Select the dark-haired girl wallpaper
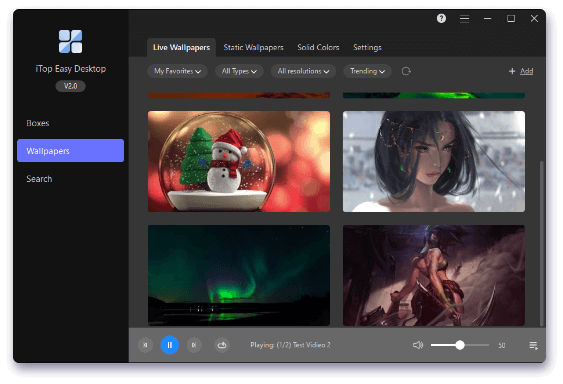The height and width of the screenshot is (384, 563). 434,161
